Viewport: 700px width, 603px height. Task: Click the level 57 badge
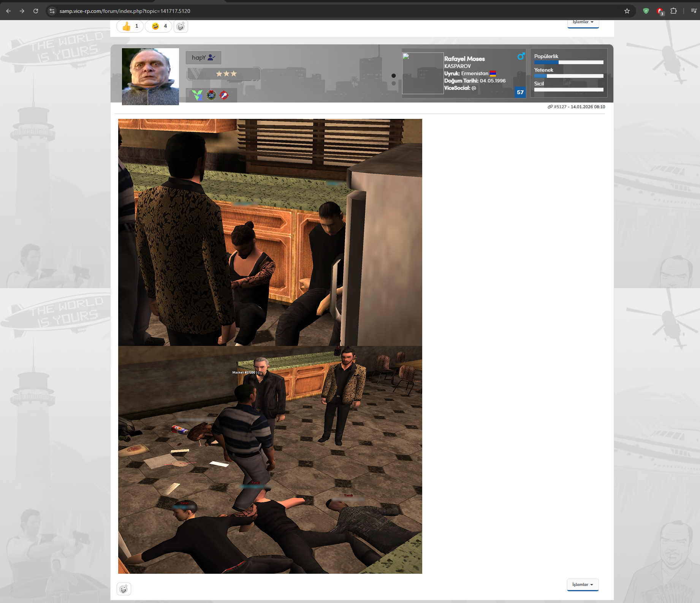click(520, 92)
